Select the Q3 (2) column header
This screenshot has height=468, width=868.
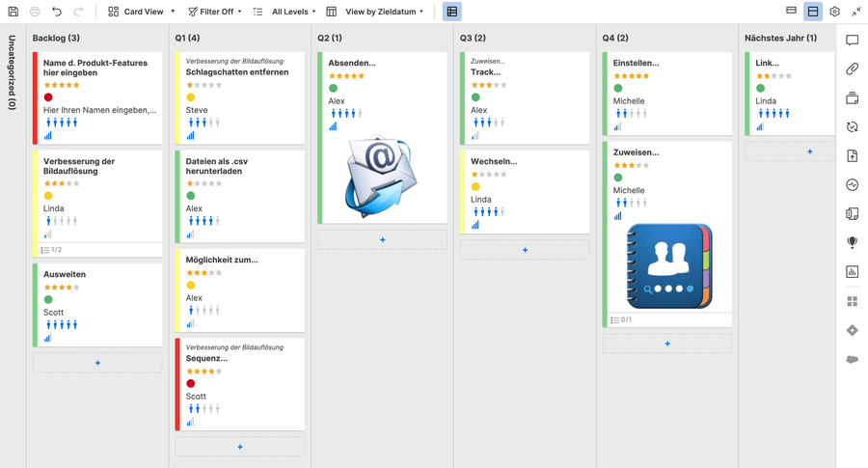473,38
